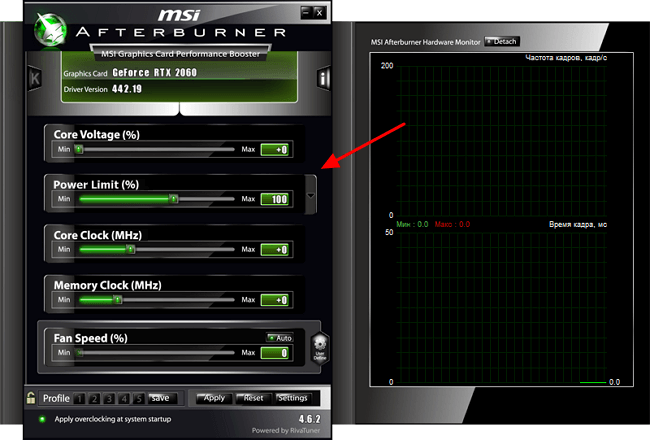Close the Afterburner window

pyautogui.click(x=319, y=12)
